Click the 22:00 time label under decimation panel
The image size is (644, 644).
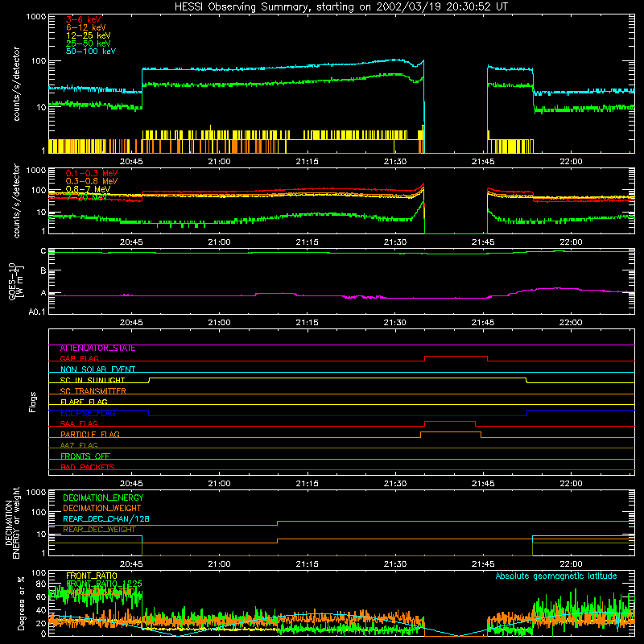tap(571, 564)
